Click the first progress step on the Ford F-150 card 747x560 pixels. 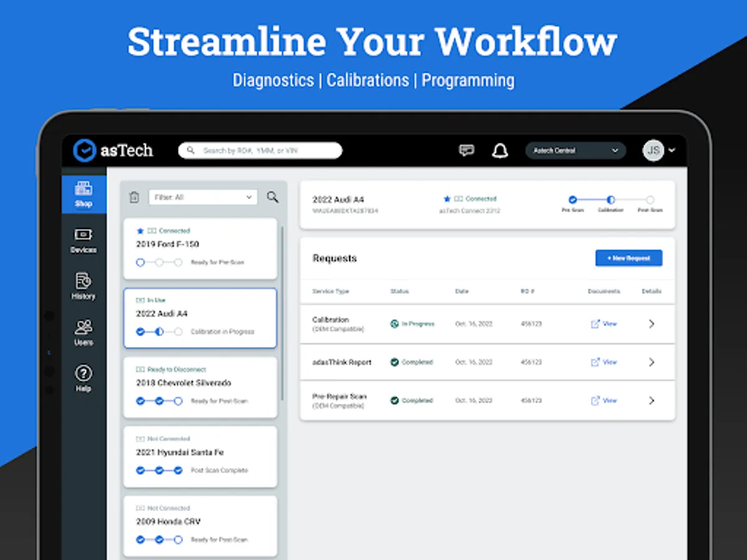point(140,263)
